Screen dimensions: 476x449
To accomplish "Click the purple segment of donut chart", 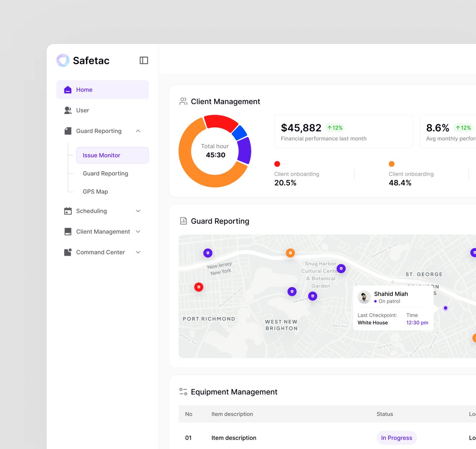I will (244, 150).
